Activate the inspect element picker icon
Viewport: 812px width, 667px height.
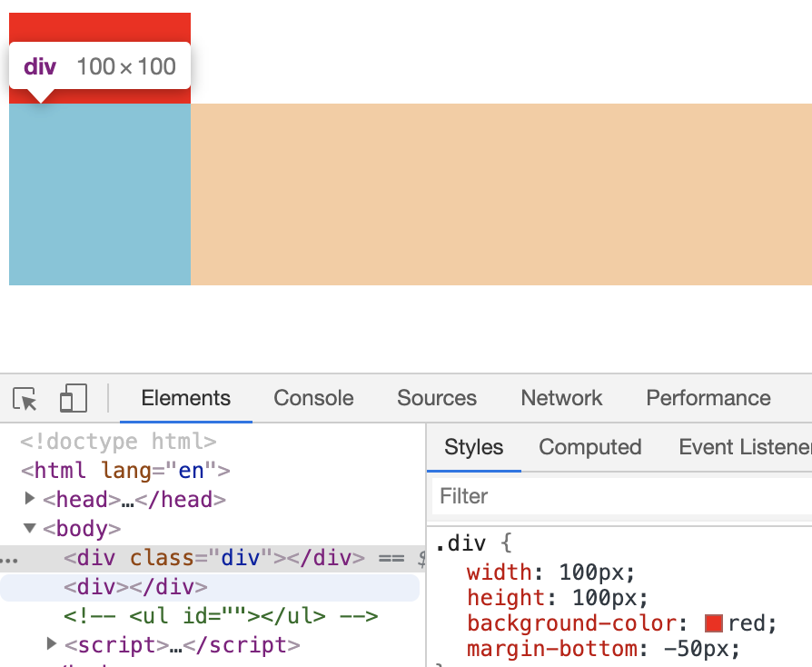click(x=25, y=399)
